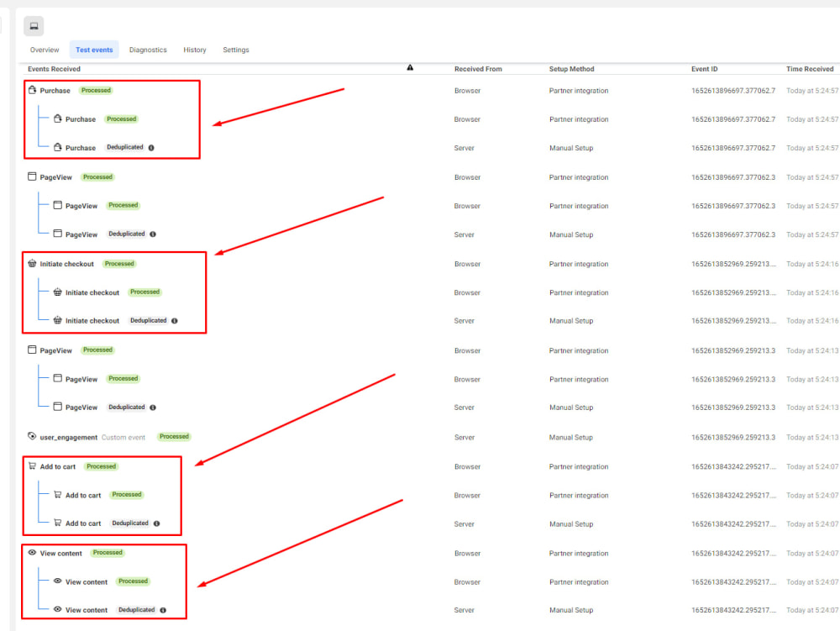Viewport: 840px width, 631px height.
Task: Switch to the Diagnostics tab
Action: pyautogui.click(x=148, y=50)
